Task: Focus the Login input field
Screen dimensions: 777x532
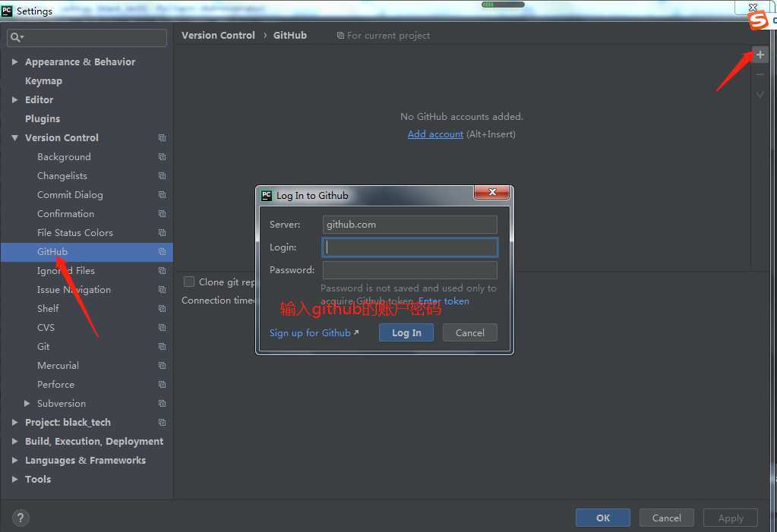Action: point(410,247)
